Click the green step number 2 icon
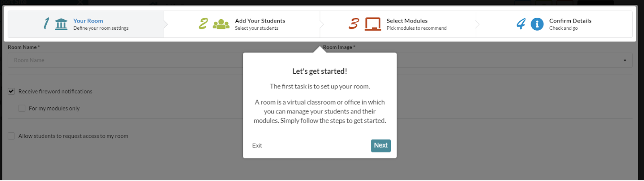 [203, 24]
